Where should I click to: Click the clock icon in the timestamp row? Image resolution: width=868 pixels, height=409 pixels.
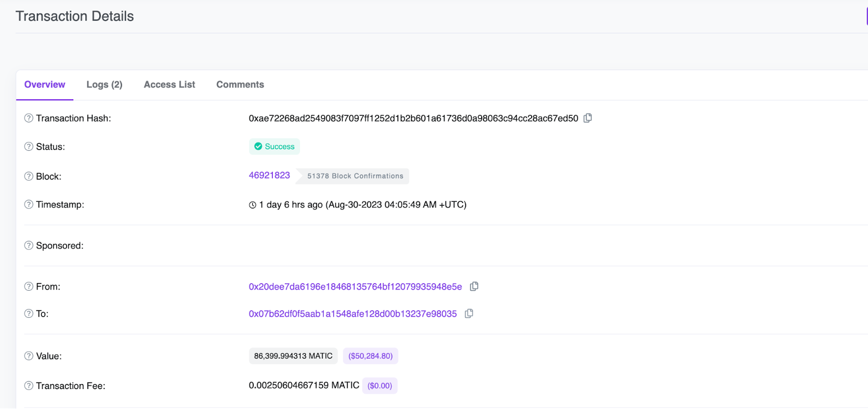click(x=253, y=205)
